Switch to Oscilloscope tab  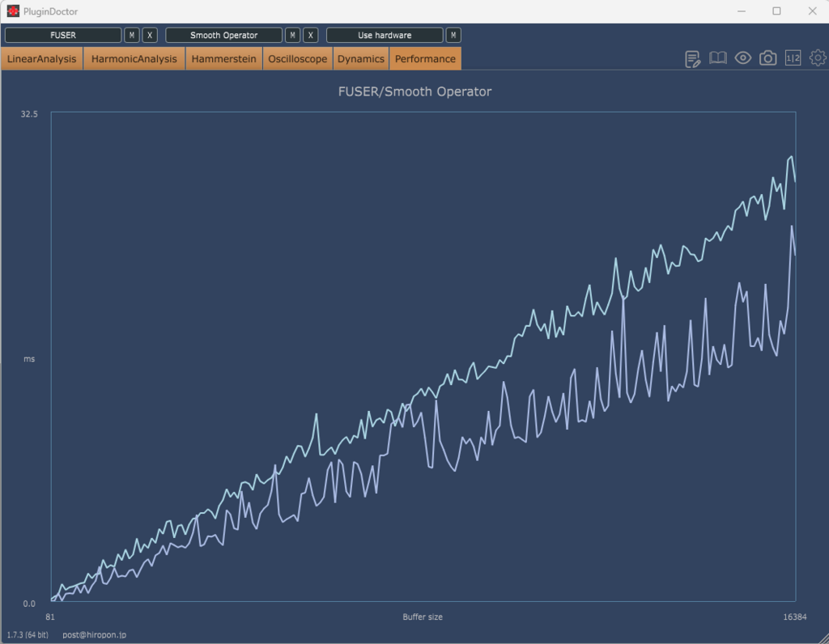(x=298, y=58)
